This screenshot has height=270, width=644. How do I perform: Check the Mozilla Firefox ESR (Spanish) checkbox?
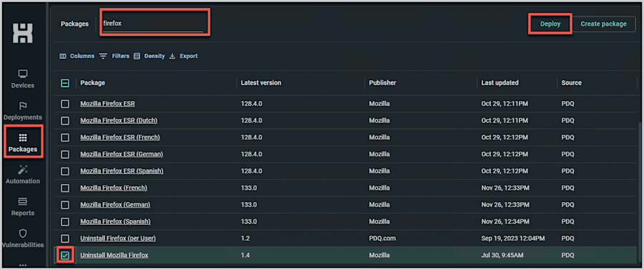[65, 171]
